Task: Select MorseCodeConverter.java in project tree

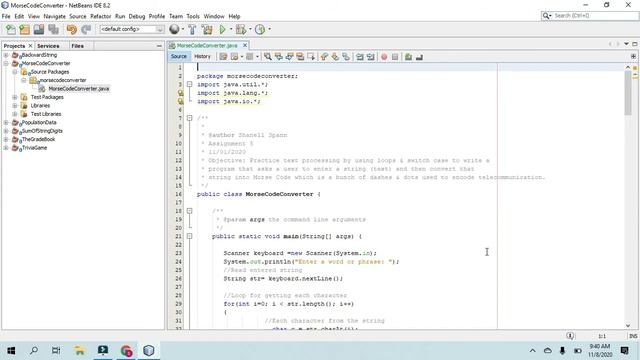Action: [x=79, y=89]
